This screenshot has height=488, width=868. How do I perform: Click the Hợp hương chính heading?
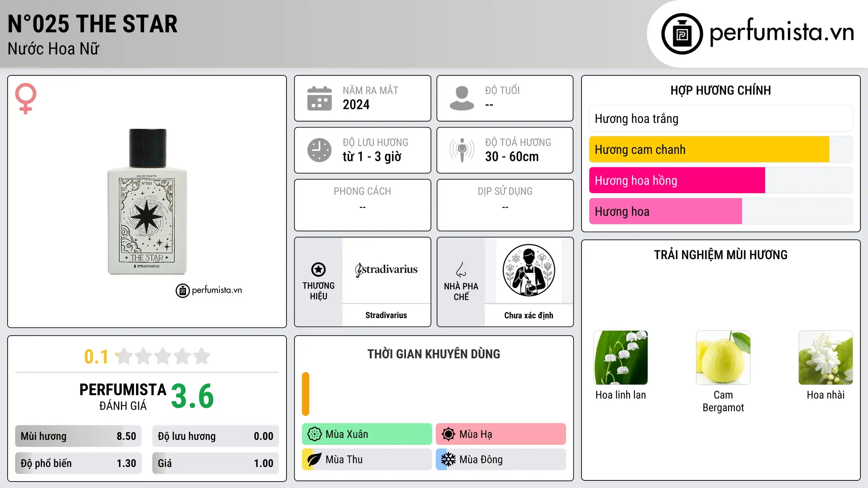tap(721, 90)
